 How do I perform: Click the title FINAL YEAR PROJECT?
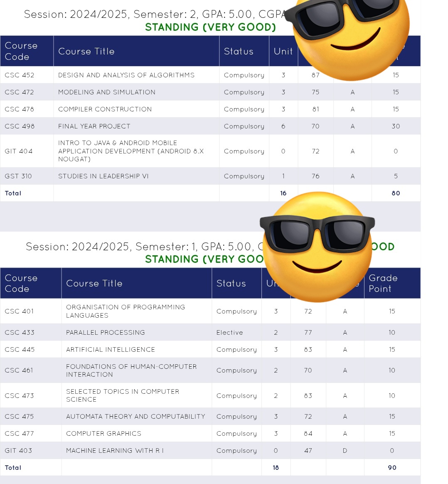click(94, 126)
